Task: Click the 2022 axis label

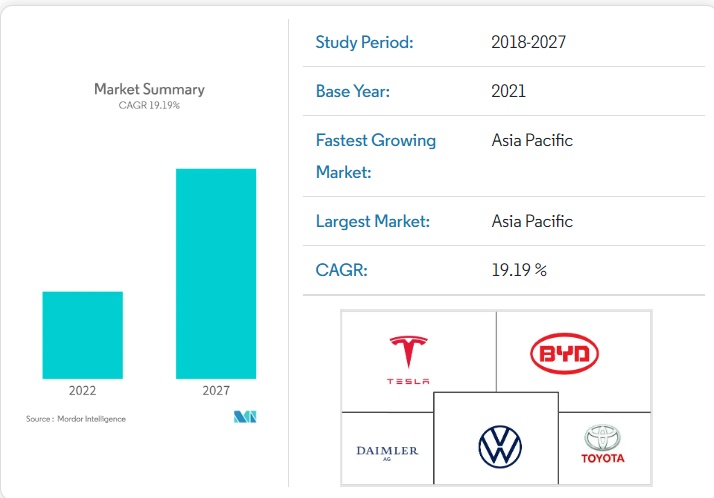Action: click(x=82, y=390)
